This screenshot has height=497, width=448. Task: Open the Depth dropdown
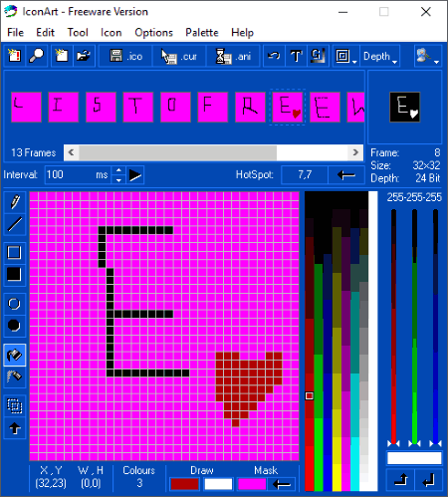379,56
